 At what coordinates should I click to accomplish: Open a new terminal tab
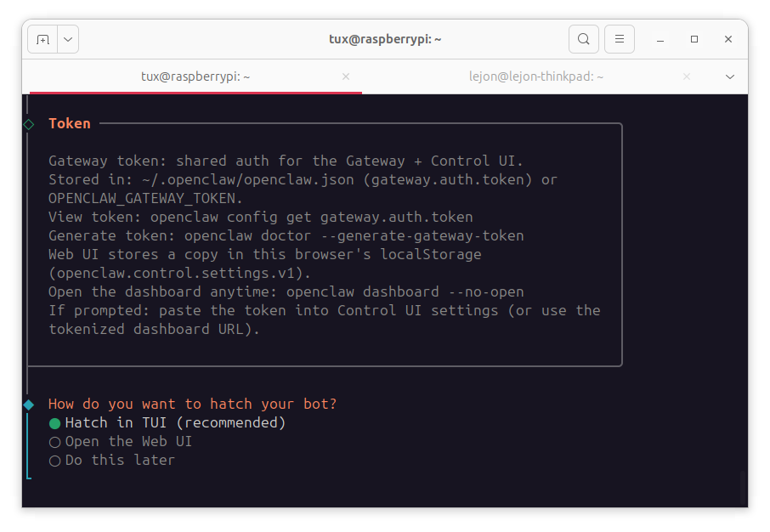tap(42, 39)
